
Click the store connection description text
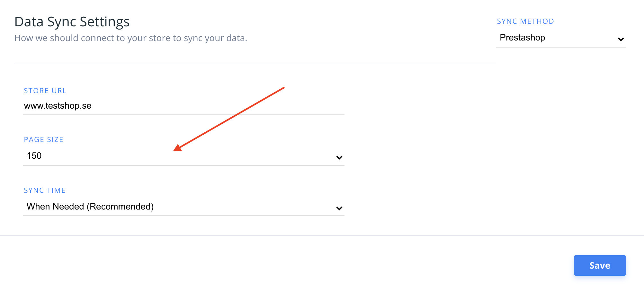(131, 38)
